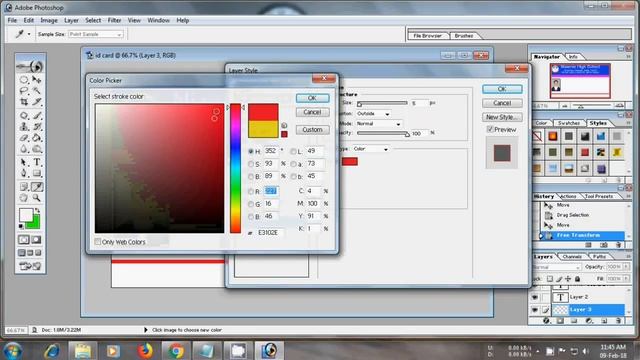Click the Custom button

(312, 129)
